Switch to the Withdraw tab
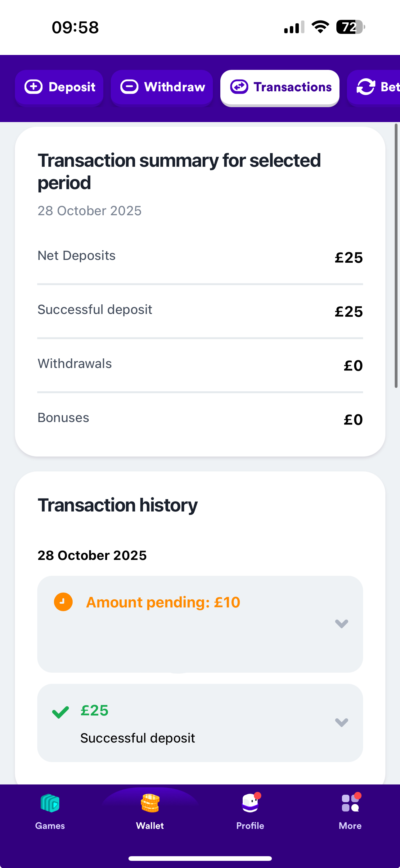 click(174, 87)
